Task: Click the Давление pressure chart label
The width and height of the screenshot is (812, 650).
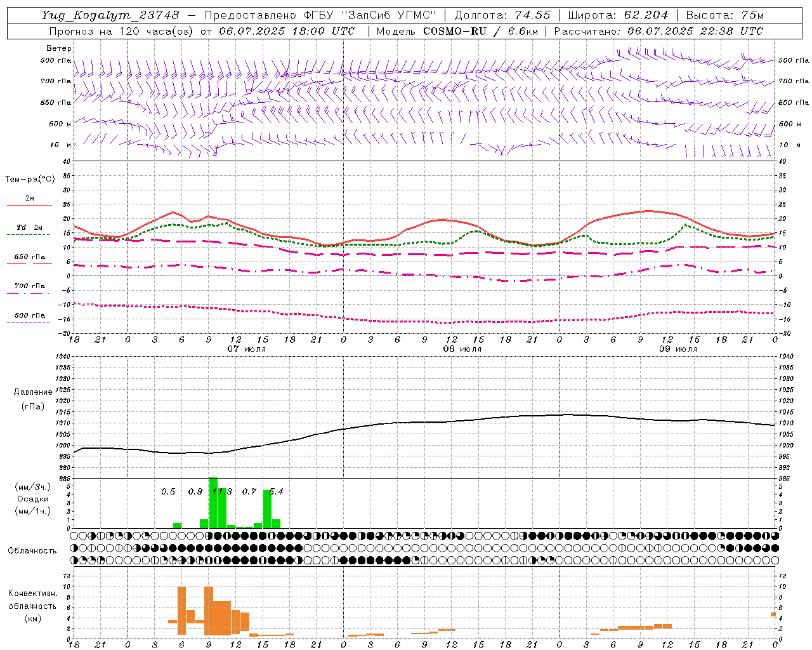Action: 33,392
